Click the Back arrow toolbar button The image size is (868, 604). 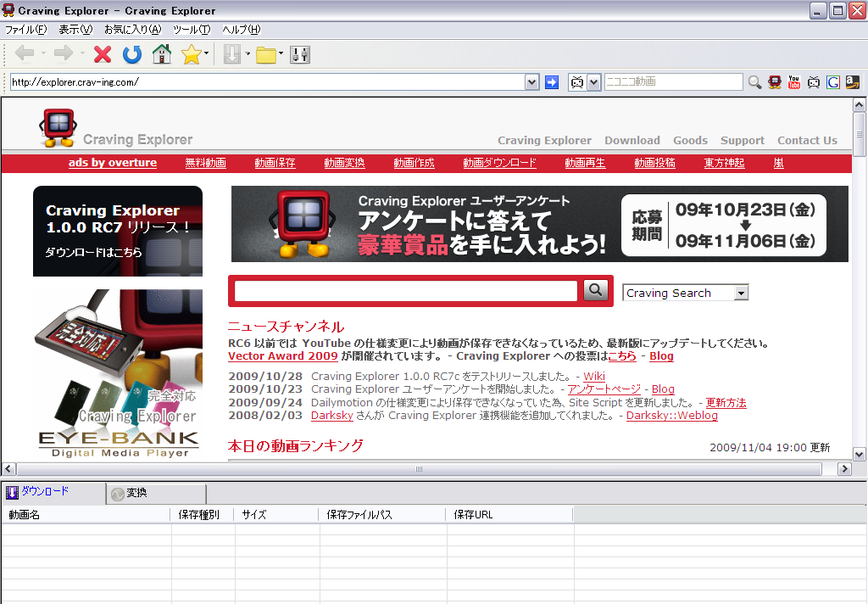(25, 53)
